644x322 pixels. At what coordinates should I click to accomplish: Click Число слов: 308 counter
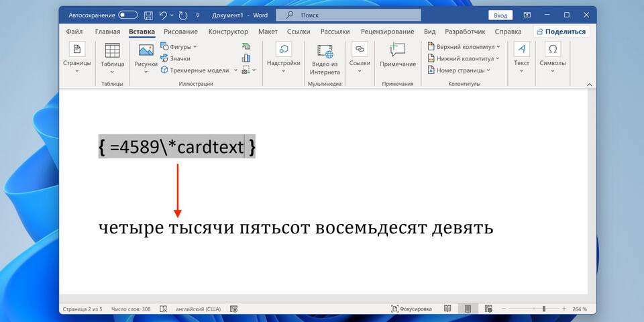click(x=131, y=309)
